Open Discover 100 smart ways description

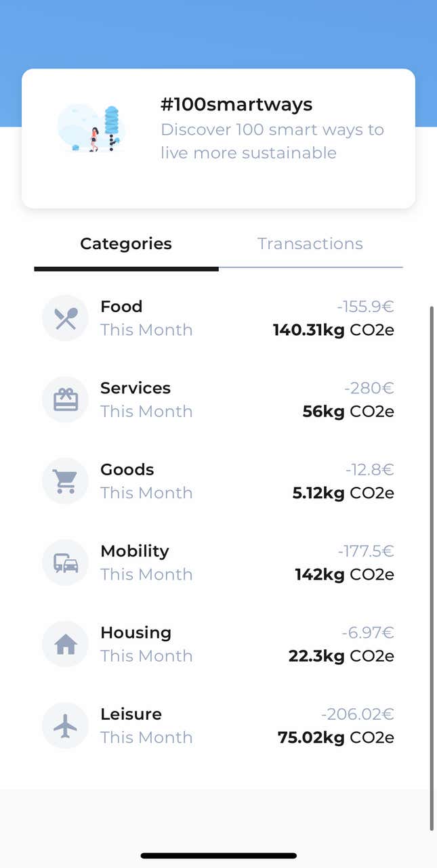pos(272,141)
